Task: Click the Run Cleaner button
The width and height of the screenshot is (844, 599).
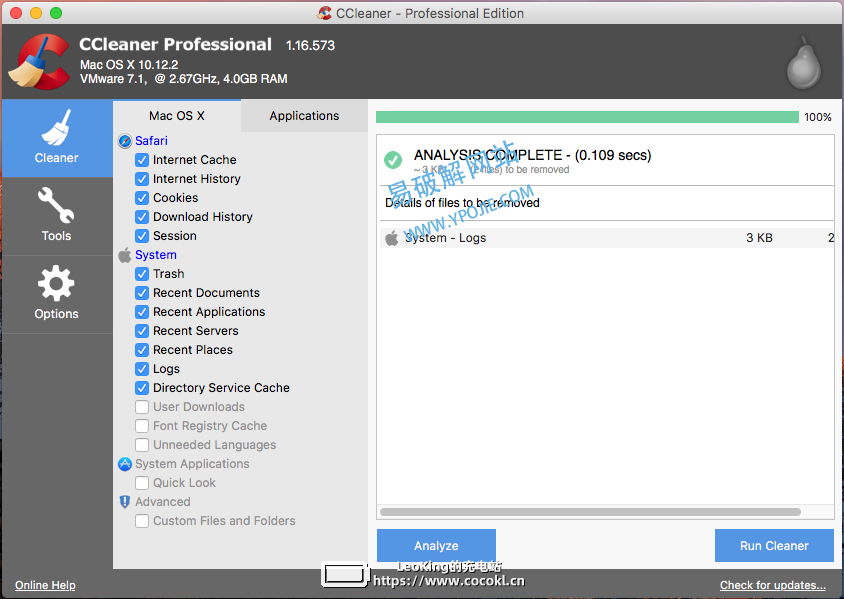Action: click(x=774, y=546)
